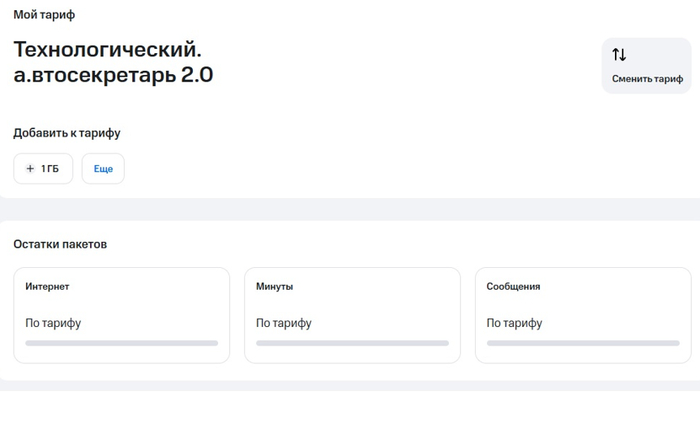The image size is (700, 423).
Task: Click the 'Сообщения' card title
Action: tap(513, 286)
